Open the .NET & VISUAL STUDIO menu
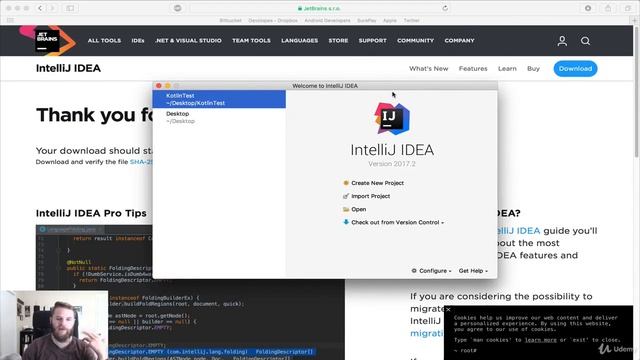 click(188, 40)
